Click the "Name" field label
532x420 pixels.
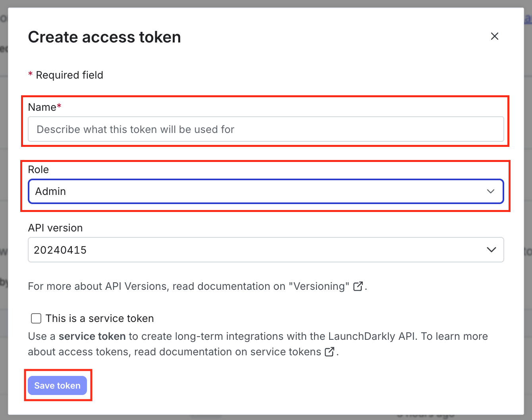[x=42, y=107]
